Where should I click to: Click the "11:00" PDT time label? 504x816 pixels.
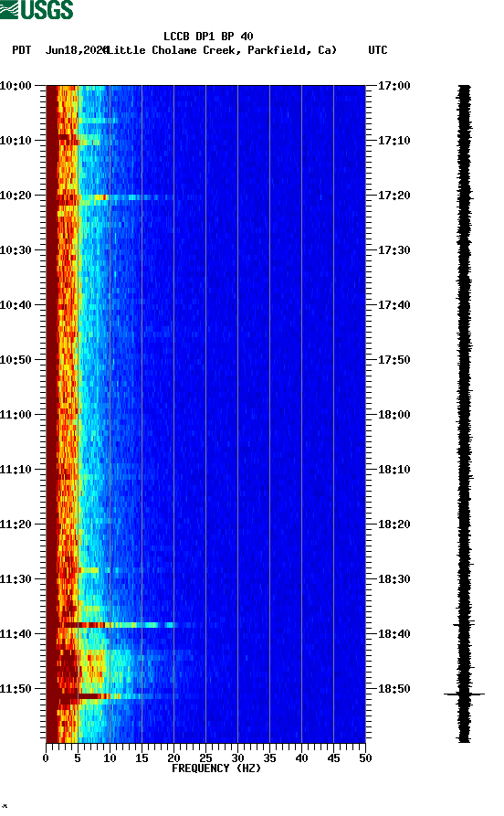click(16, 415)
